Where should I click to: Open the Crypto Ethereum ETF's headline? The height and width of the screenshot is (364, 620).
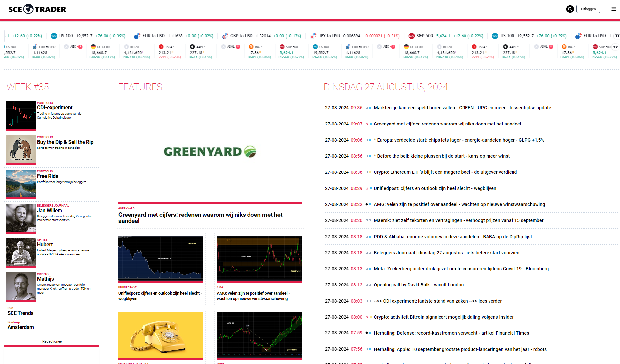[x=445, y=172]
